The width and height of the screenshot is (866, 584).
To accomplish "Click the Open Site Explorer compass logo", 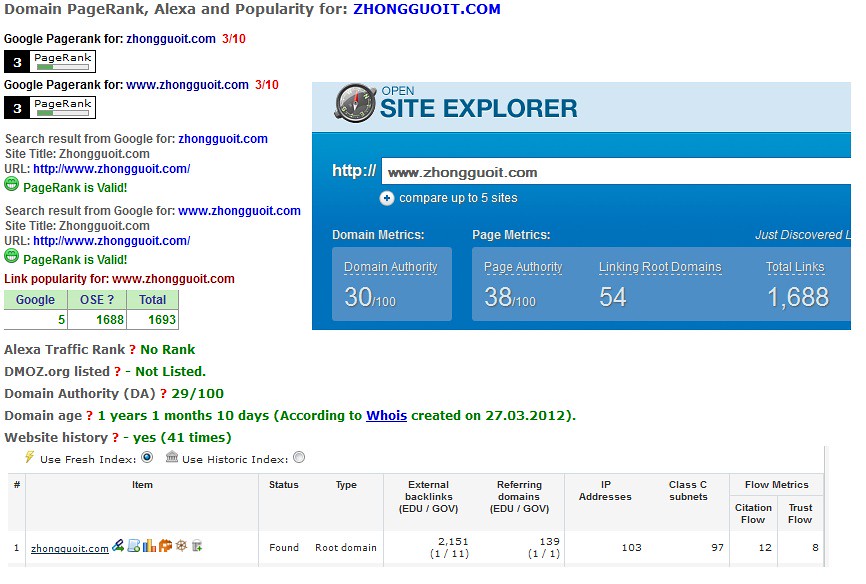I will tap(355, 103).
